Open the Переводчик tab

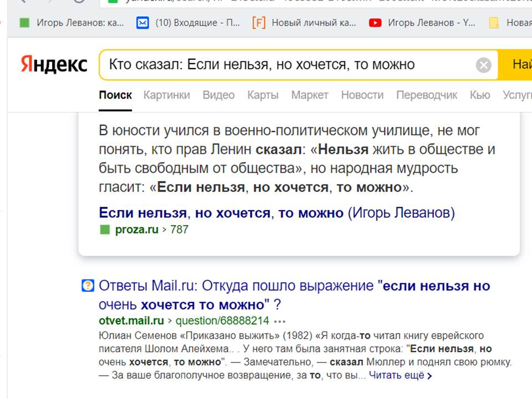pyautogui.click(x=427, y=95)
